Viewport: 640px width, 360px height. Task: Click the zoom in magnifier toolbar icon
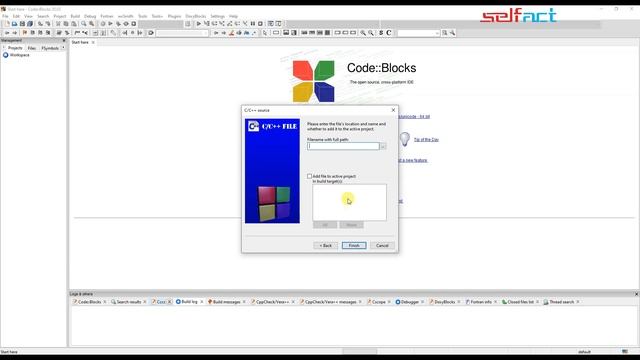[x=363, y=33]
